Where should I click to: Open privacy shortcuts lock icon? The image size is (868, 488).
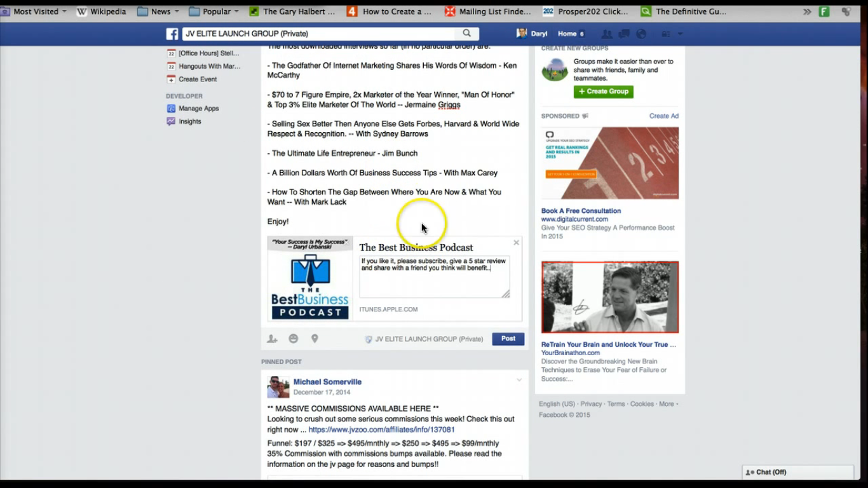666,34
